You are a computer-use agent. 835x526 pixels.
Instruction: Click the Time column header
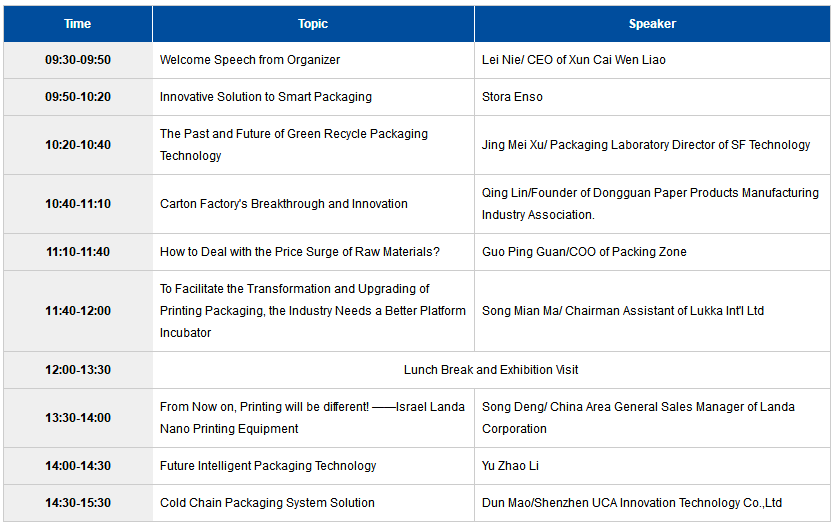point(78,24)
